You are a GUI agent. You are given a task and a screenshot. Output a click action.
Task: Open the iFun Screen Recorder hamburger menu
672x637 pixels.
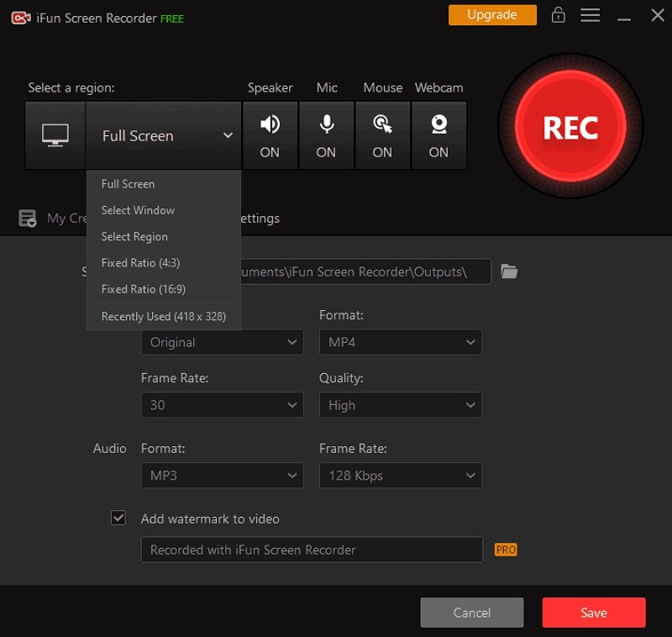591,14
